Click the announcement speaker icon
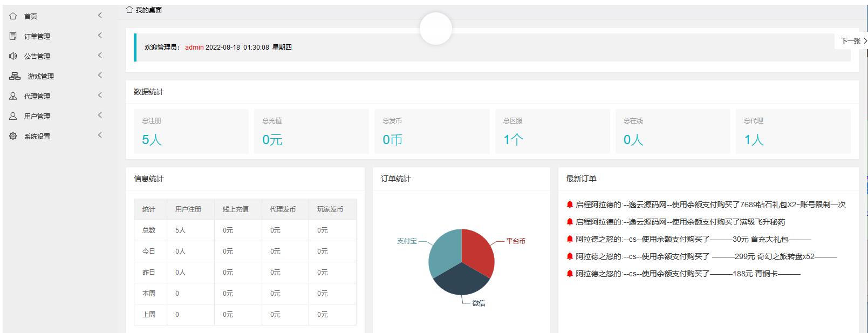 [13, 56]
